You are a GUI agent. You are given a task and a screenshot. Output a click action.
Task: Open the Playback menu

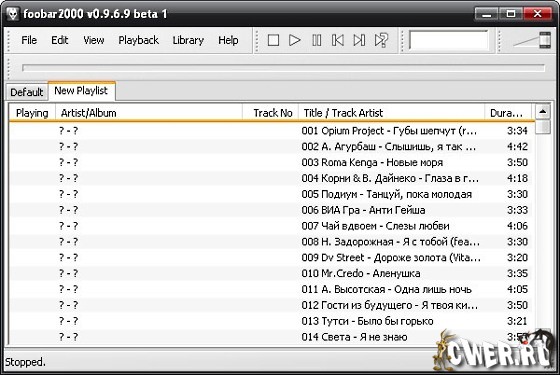[139, 40]
